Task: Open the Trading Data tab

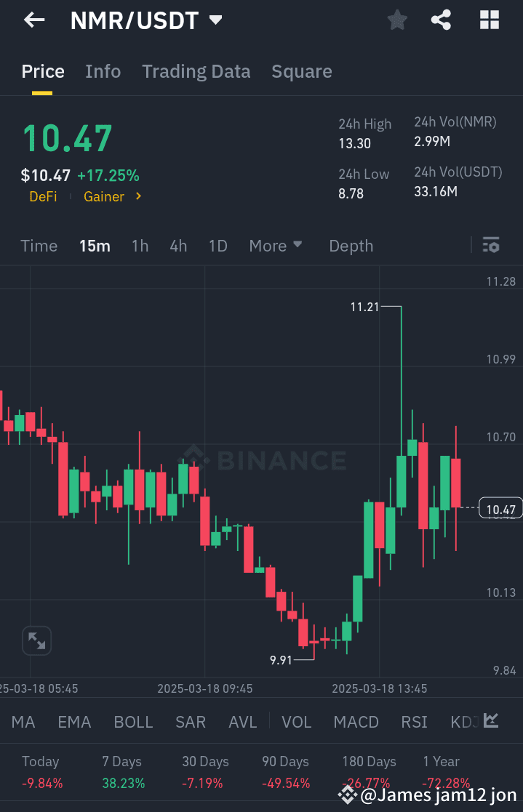Action: 196,71
